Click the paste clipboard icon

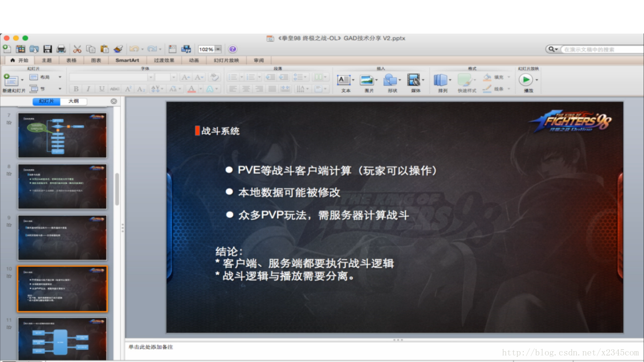104,49
